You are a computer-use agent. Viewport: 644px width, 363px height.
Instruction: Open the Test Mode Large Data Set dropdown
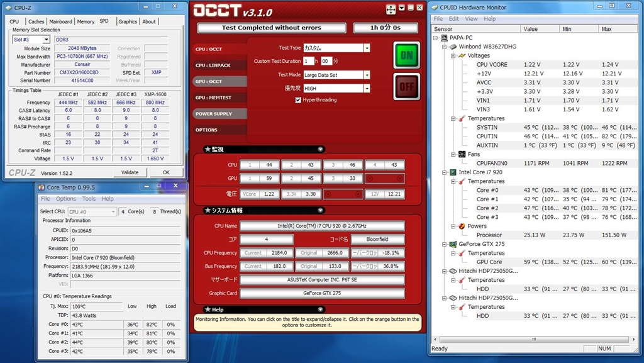pos(367,75)
